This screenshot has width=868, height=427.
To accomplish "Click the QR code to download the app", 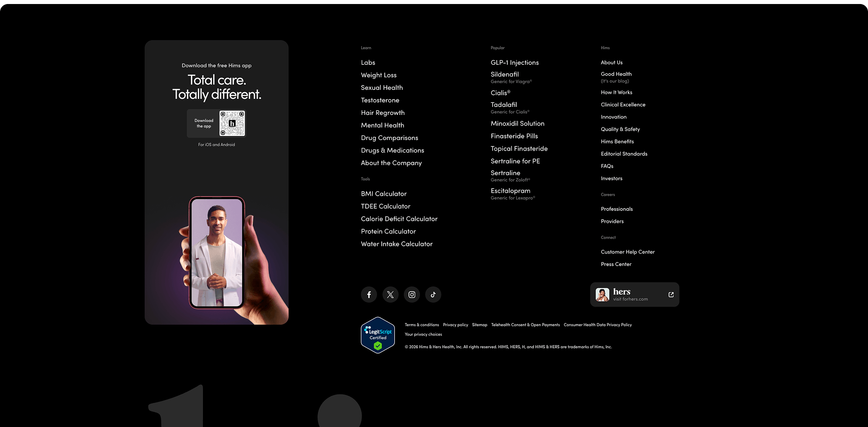I will 232,123.
